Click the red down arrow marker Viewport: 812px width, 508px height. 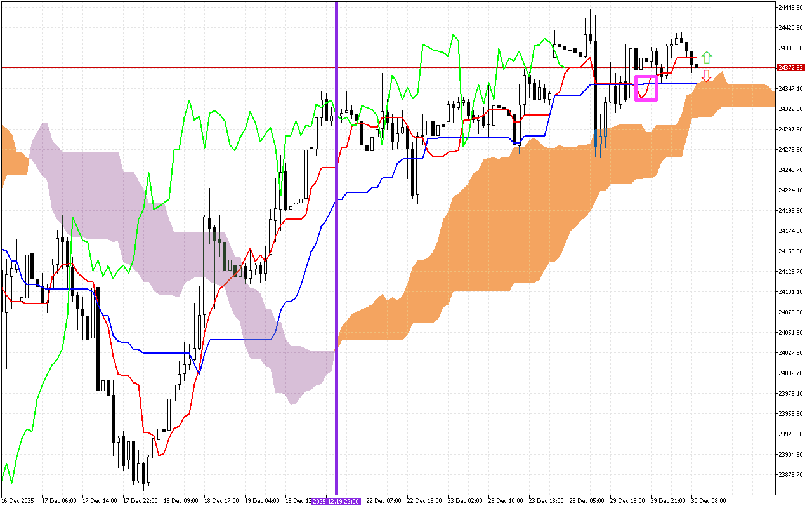tap(706, 76)
